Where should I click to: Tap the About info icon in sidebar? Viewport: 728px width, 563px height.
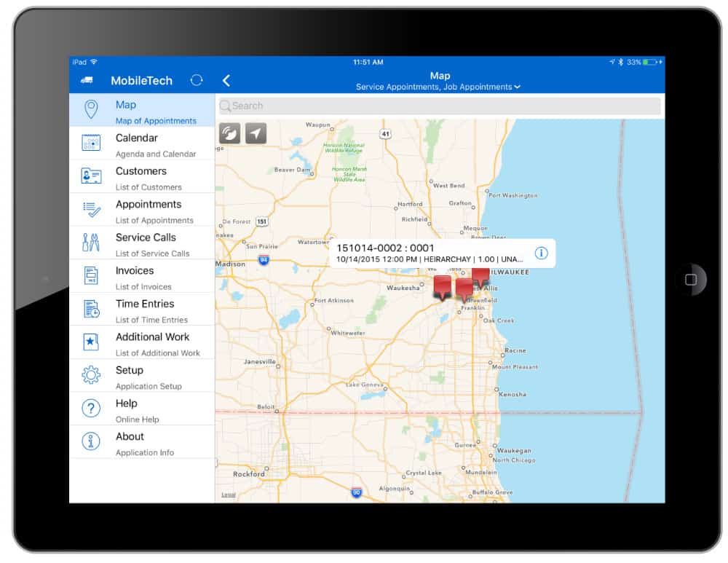coord(91,441)
